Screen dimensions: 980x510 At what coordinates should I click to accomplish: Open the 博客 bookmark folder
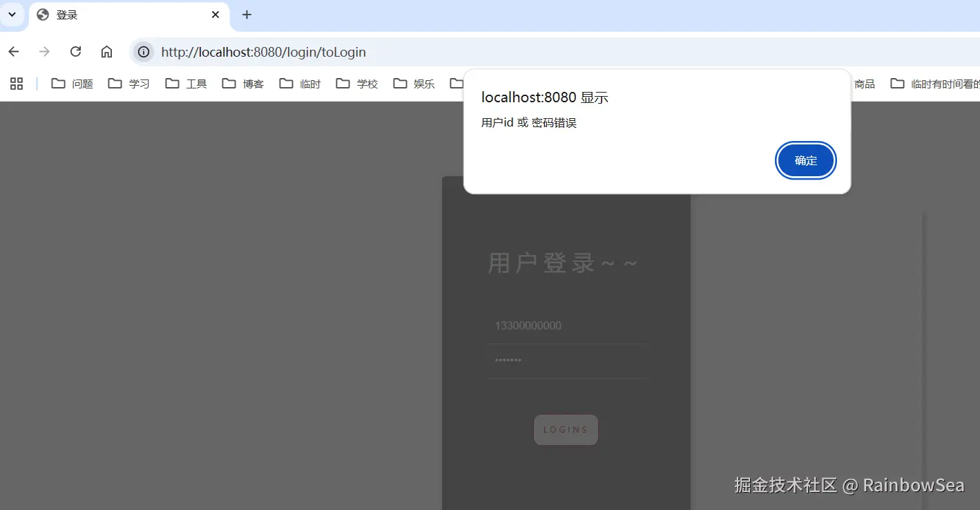pyautogui.click(x=243, y=84)
